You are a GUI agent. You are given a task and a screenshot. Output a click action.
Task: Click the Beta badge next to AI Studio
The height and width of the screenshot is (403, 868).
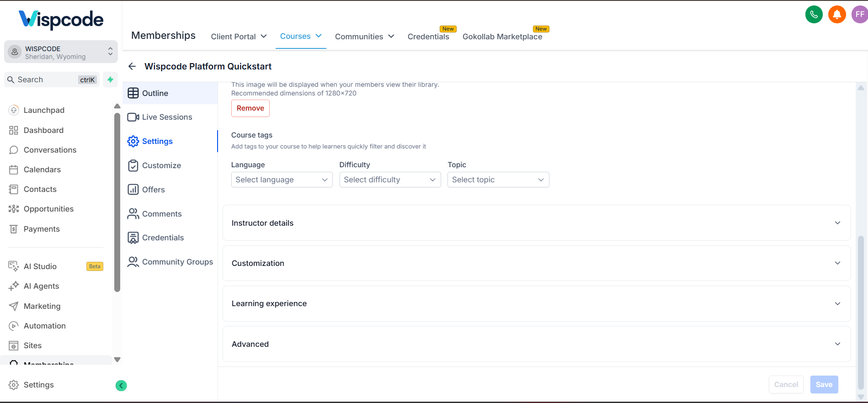(95, 266)
